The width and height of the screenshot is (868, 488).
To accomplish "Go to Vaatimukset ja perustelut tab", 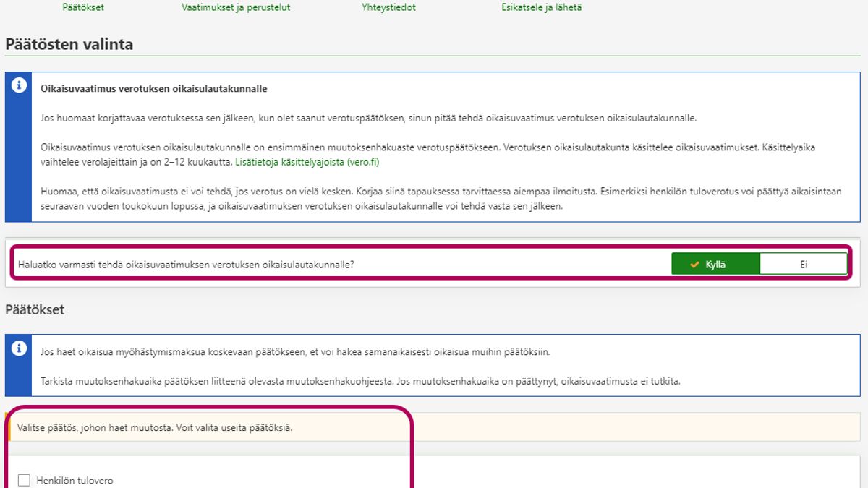I will (x=236, y=7).
